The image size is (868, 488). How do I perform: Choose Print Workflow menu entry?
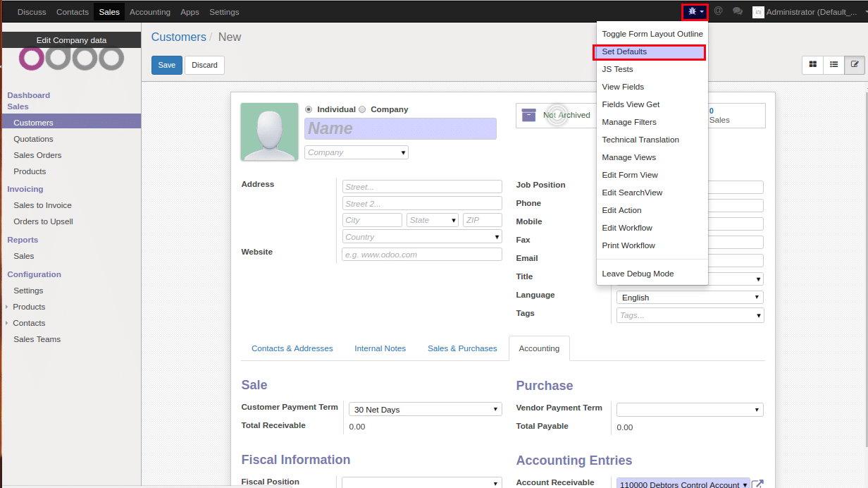coord(652,245)
